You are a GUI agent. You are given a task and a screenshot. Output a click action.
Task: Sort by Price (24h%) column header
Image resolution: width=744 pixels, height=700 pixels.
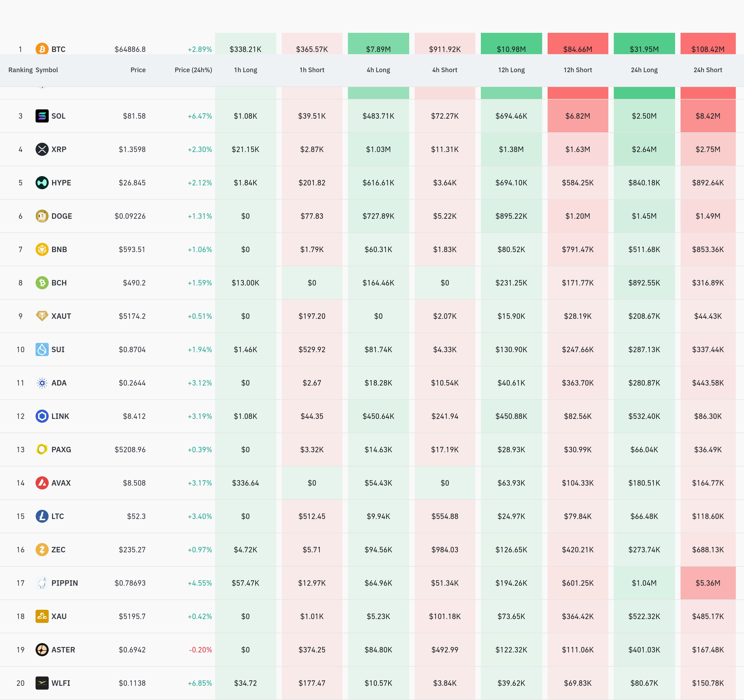193,70
